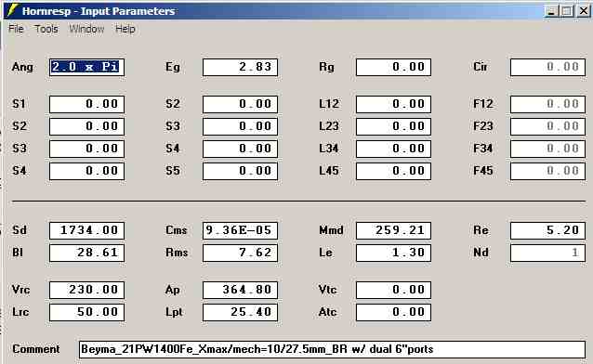Screen dimensions: 593x364
Task: Click the Lrc field with 50.00
Action: click(86, 313)
